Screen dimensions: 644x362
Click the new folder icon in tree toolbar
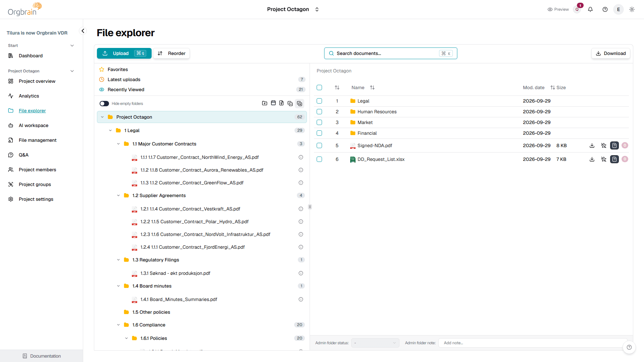pos(265,103)
